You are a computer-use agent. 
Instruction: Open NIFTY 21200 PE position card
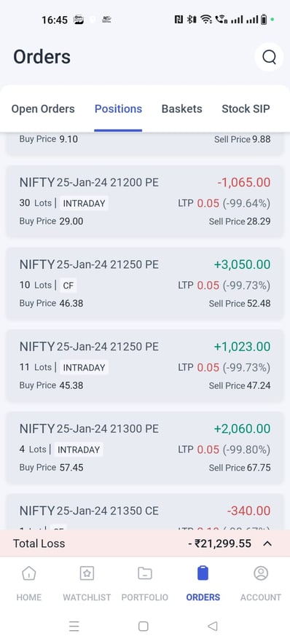tap(144, 201)
